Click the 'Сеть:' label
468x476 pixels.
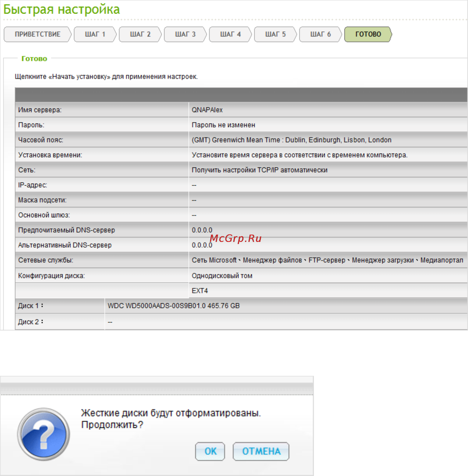click(26, 170)
